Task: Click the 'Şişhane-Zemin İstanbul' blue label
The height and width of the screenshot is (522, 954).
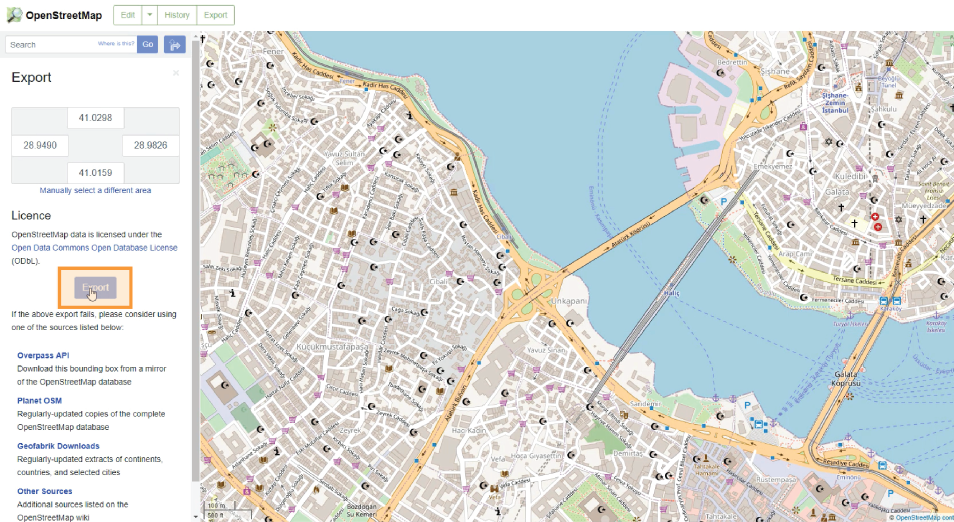Action: [835, 103]
